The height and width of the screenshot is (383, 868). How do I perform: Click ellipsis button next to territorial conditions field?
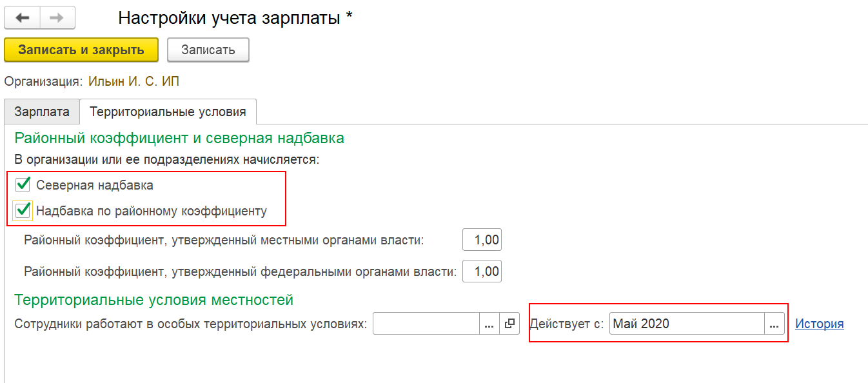click(490, 324)
